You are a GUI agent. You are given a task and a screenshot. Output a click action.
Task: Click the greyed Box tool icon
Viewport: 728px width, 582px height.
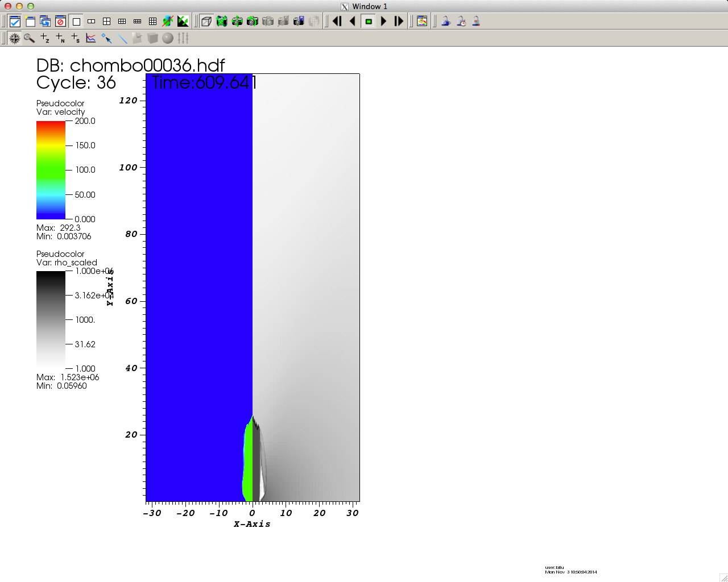[x=152, y=38]
